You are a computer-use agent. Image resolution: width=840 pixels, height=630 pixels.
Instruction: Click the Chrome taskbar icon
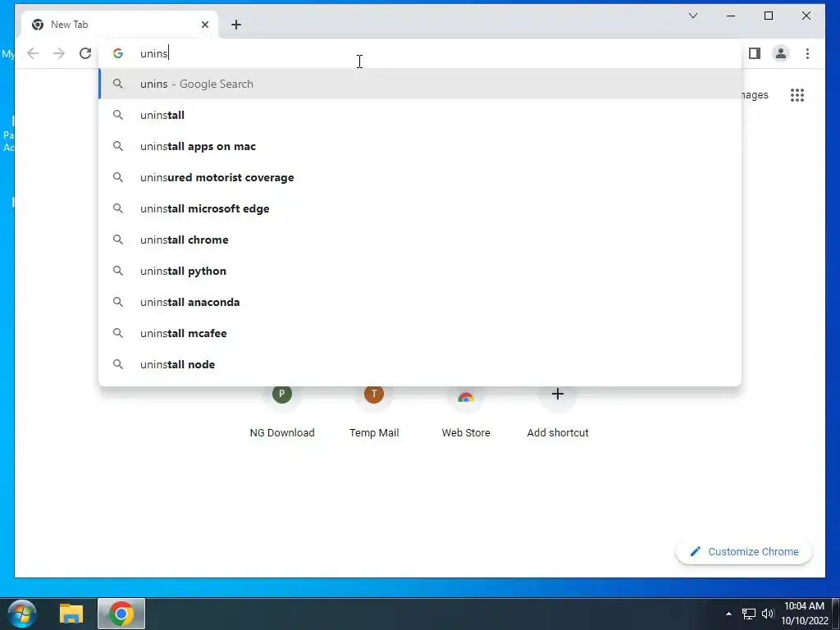click(121, 614)
